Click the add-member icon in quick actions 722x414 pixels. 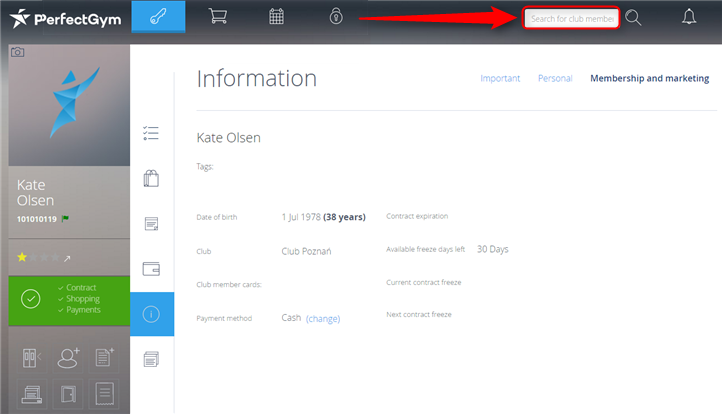tap(68, 357)
